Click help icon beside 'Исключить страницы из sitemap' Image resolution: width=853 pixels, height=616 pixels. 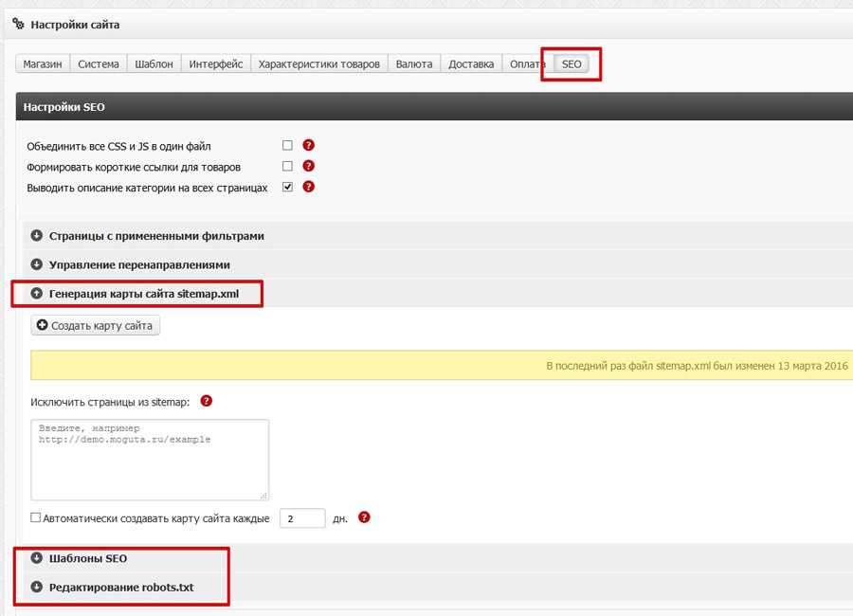click(207, 401)
